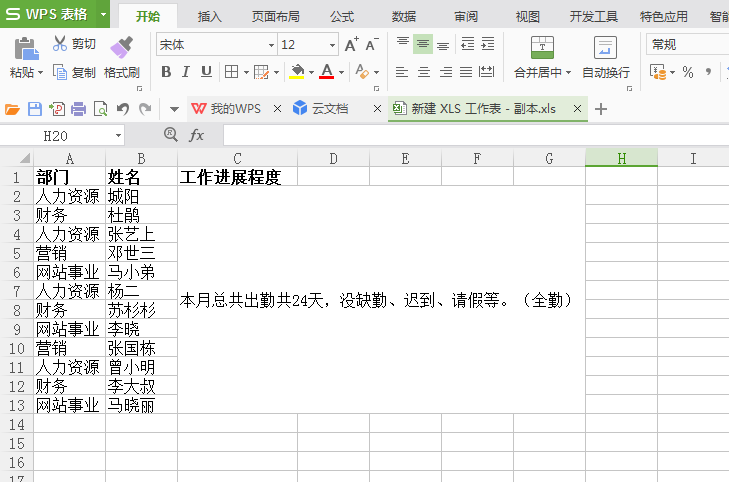This screenshot has width=729, height=482.
Task: Click the justify alignment icon
Action: click(x=466, y=72)
